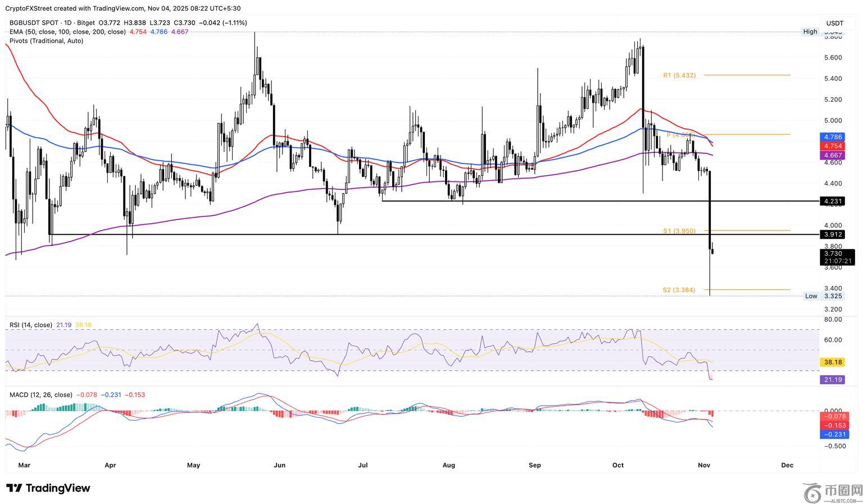Click the R1 (5.432) pivot label
The height and width of the screenshot is (504, 863).
tap(679, 75)
